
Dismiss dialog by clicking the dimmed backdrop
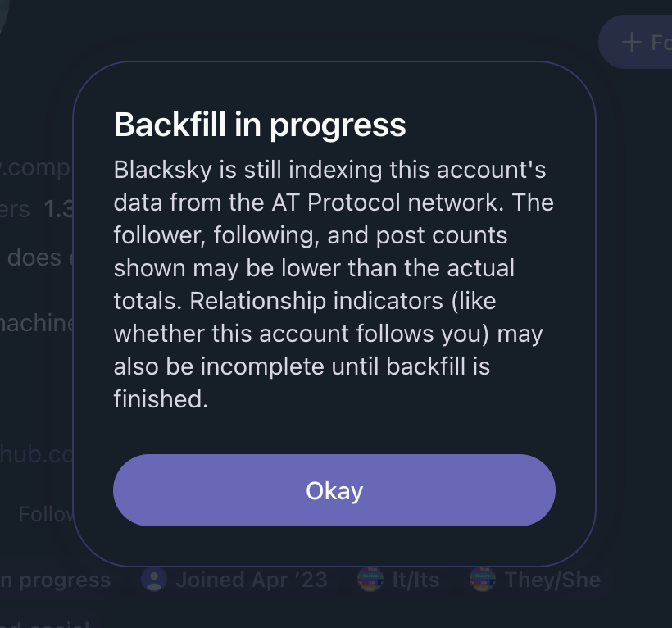(x=639, y=328)
